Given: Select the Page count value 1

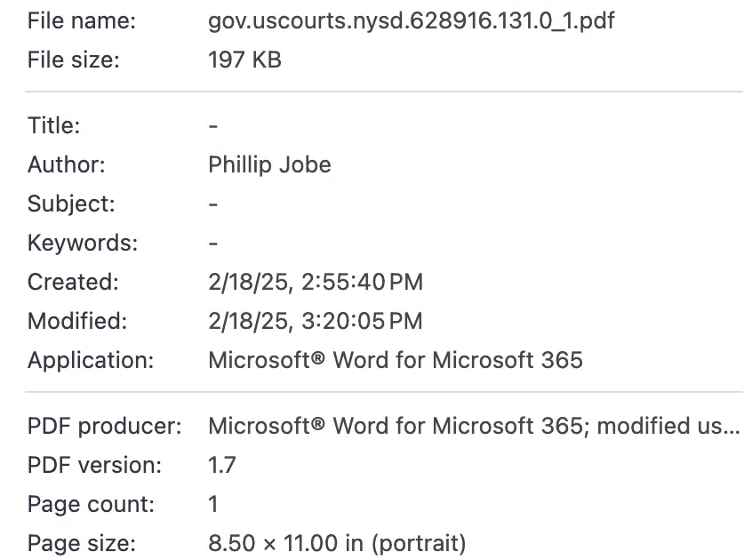Looking at the screenshot, I should 213,504.
